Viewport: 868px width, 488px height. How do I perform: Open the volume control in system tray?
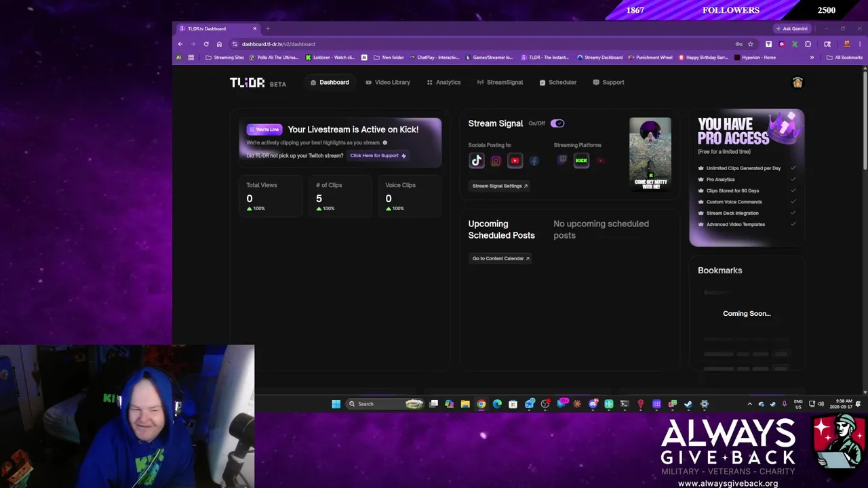tap(821, 404)
